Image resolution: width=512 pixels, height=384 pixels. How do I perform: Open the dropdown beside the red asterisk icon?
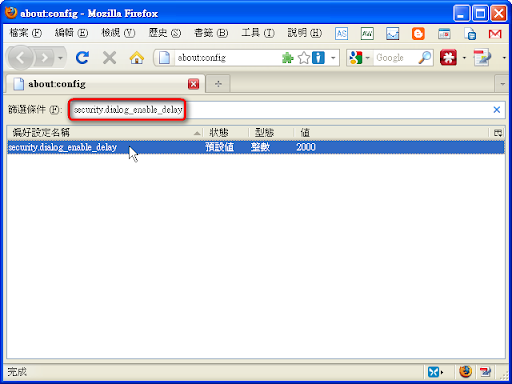click(464, 58)
